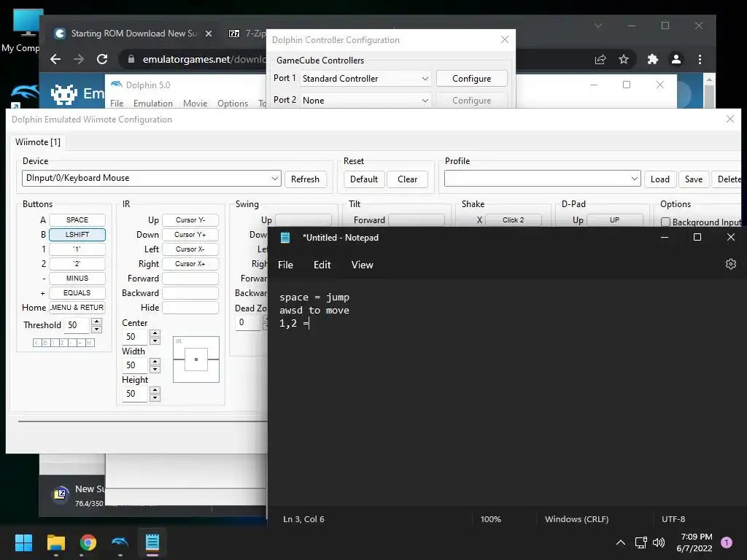Click Save profile button
The width and height of the screenshot is (747, 560).
coord(694,179)
